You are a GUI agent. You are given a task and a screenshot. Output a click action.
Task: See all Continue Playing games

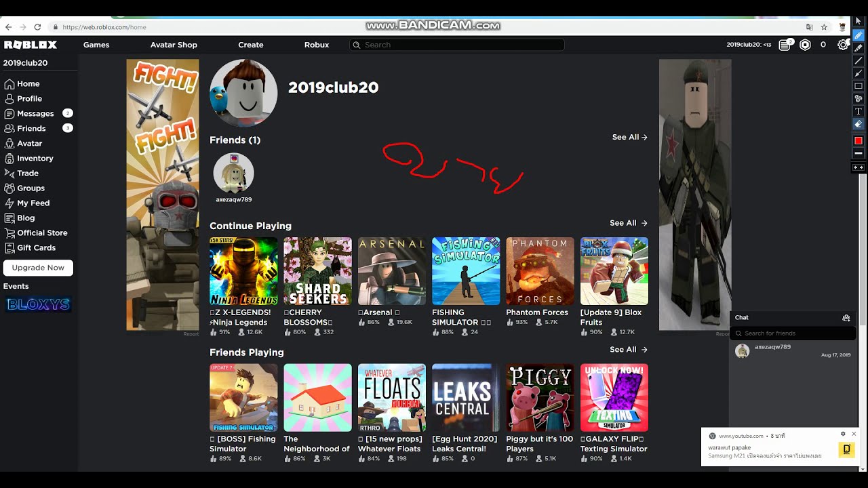(628, 223)
